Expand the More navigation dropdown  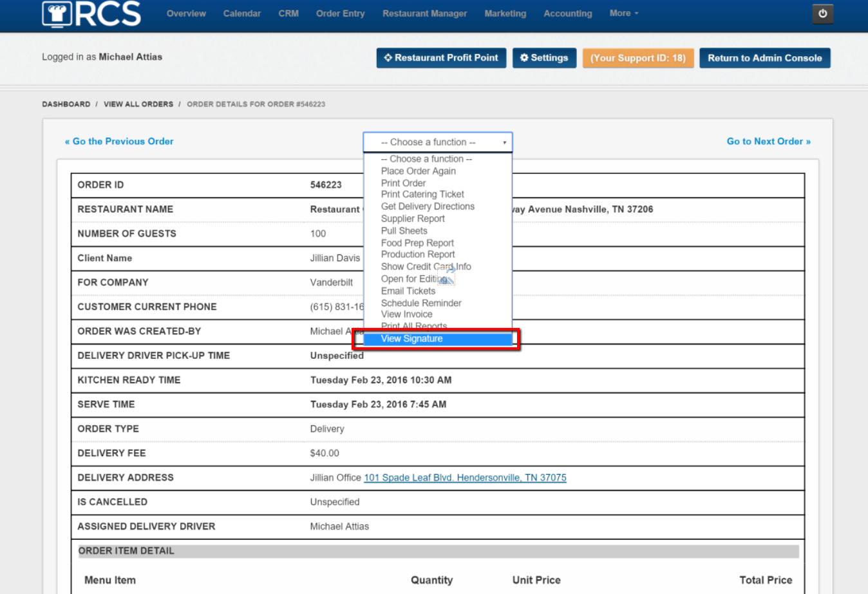click(x=623, y=13)
